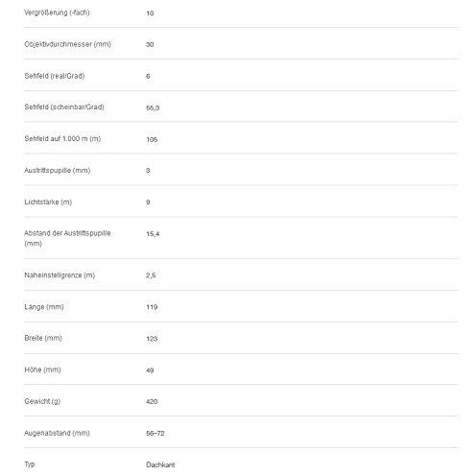Click the Typ row label
The width and height of the screenshot is (476, 476).
pos(30,464)
